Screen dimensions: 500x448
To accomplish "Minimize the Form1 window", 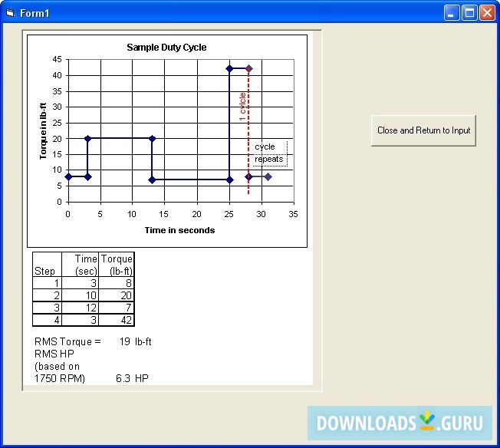I will [x=451, y=13].
